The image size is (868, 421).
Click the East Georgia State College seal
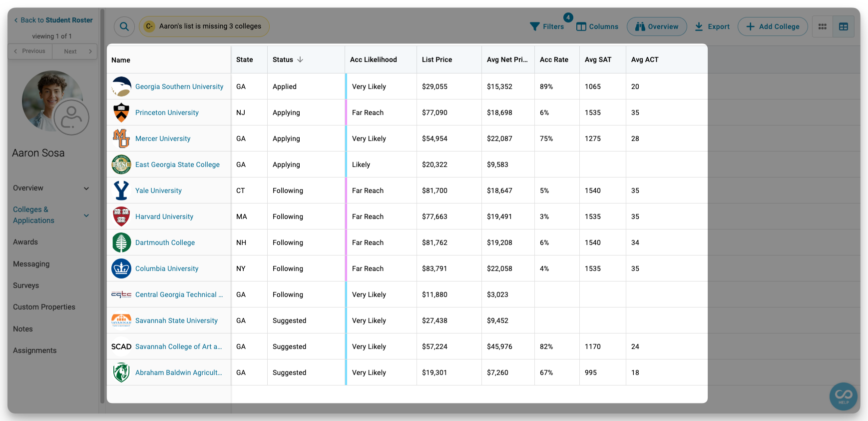click(x=121, y=164)
